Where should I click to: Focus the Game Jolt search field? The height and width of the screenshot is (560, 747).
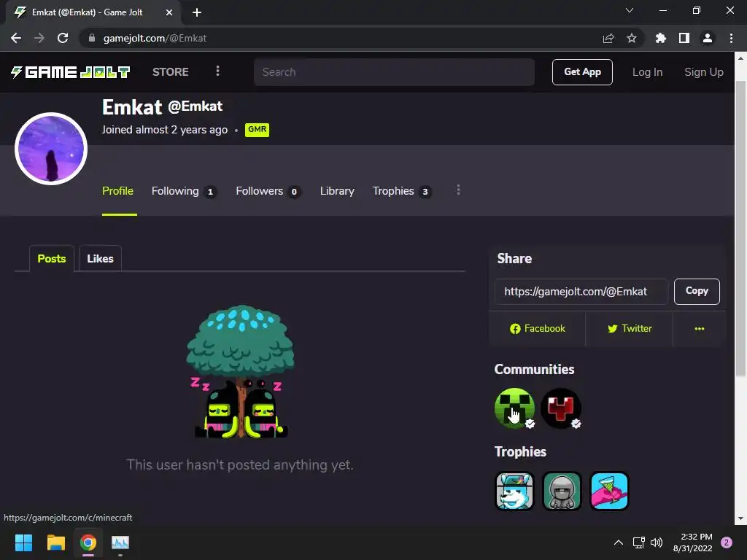click(394, 72)
